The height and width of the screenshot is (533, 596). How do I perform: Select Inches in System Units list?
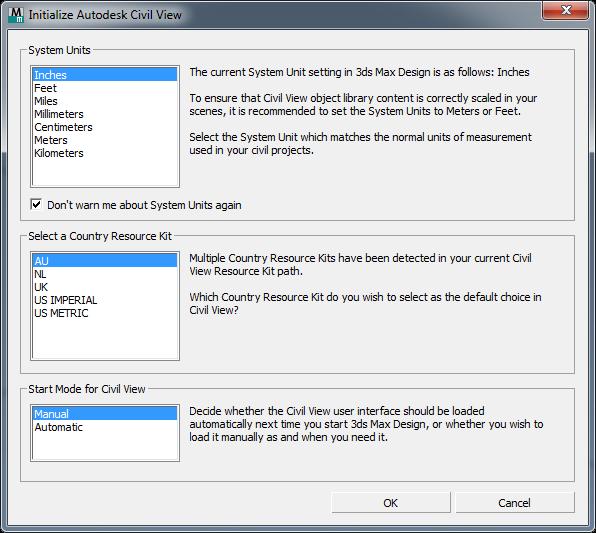tap(105, 75)
